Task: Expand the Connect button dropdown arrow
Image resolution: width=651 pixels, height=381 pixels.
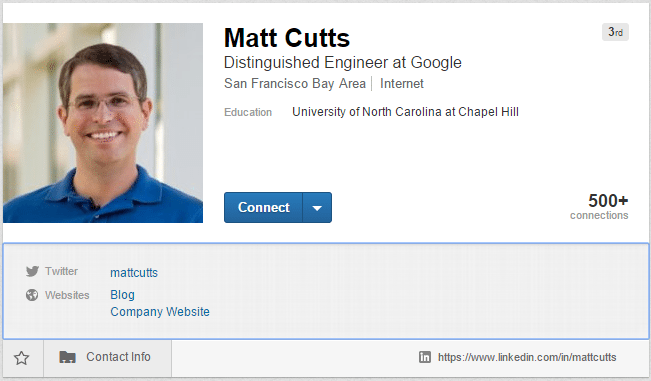Action: pos(317,208)
